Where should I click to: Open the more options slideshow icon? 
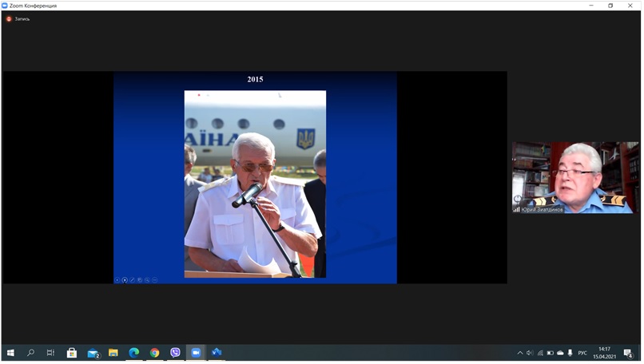coord(154,280)
